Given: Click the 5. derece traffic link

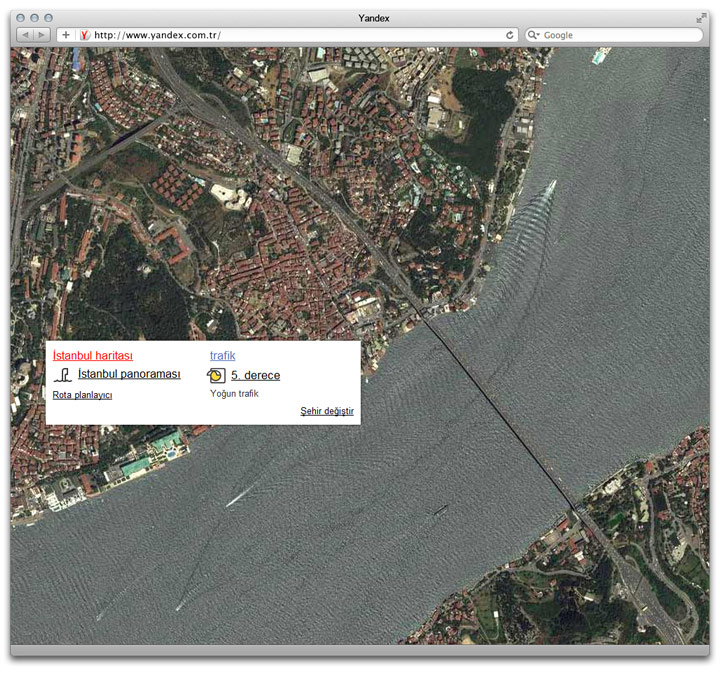Looking at the screenshot, I should click(x=255, y=376).
